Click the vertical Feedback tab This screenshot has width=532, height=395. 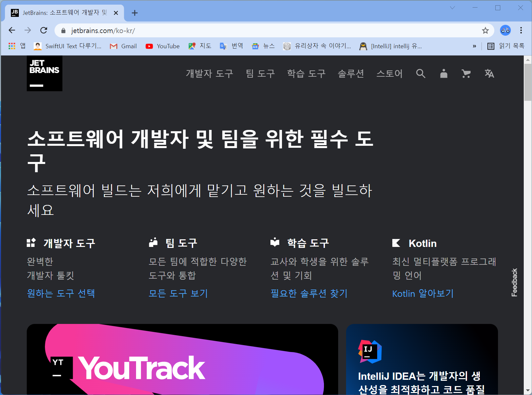tap(514, 282)
